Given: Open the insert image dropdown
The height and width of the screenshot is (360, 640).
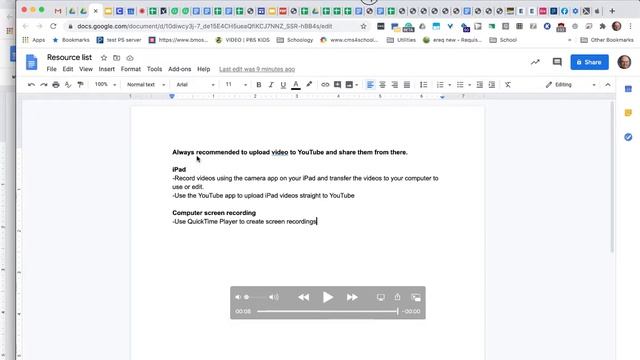Looking at the screenshot, I should pos(352,84).
